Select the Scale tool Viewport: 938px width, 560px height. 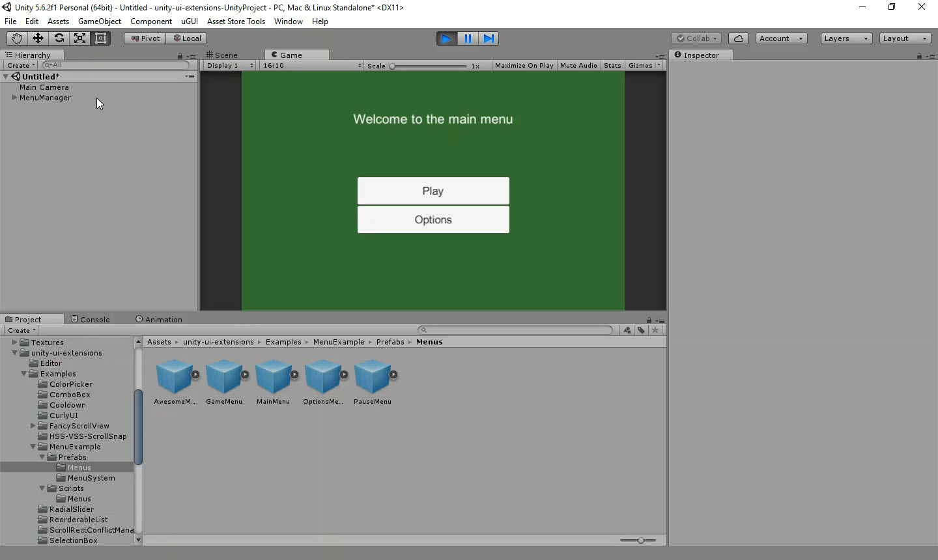(79, 38)
